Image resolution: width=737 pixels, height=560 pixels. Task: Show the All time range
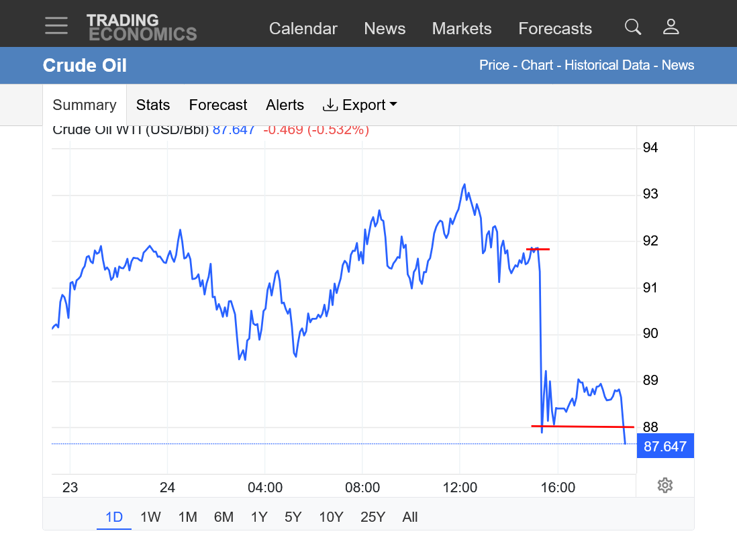(409, 517)
